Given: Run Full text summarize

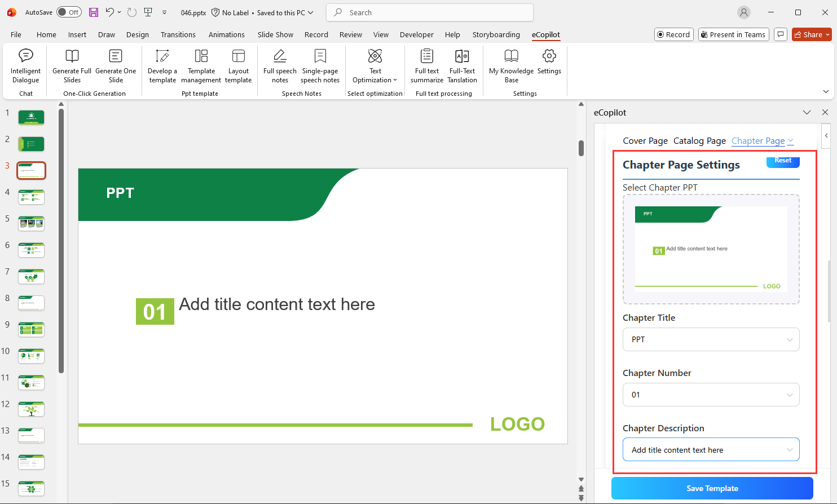Looking at the screenshot, I should (427, 66).
